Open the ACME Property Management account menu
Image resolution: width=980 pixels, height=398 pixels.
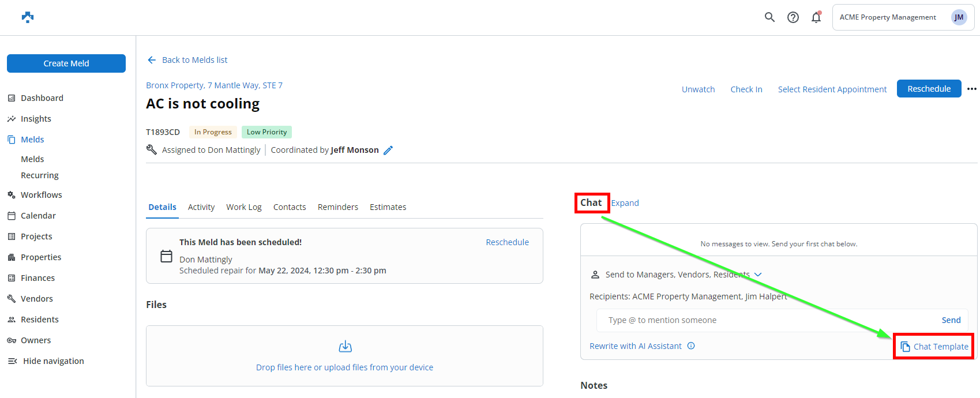pyautogui.click(x=903, y=17)
